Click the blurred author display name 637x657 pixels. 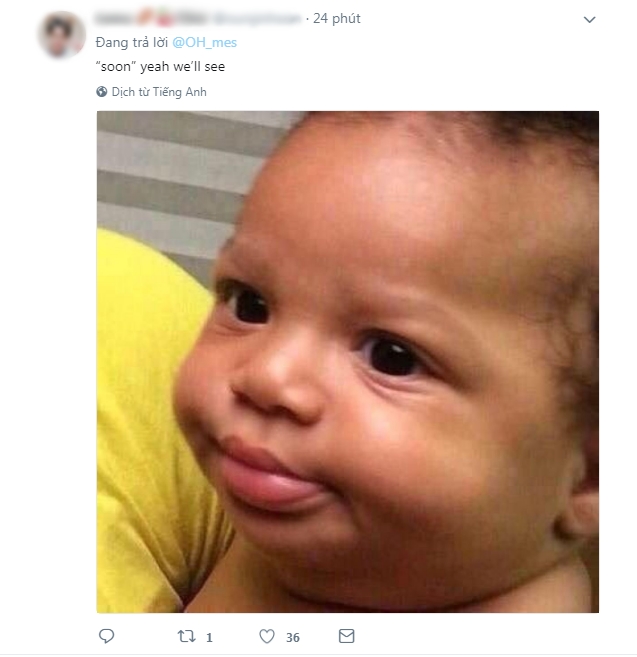point(151,18)
